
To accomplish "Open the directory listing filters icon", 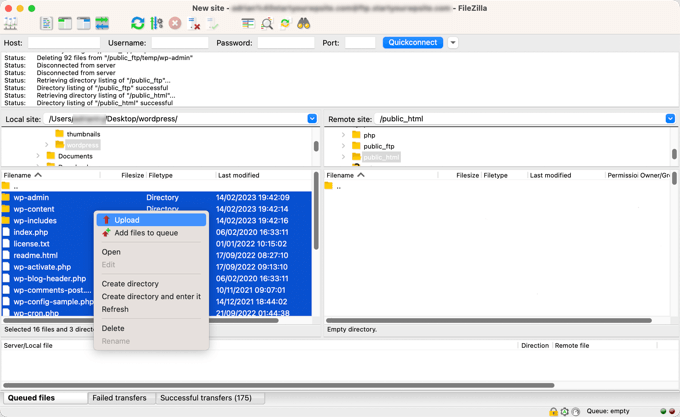I will pos(247,23).
